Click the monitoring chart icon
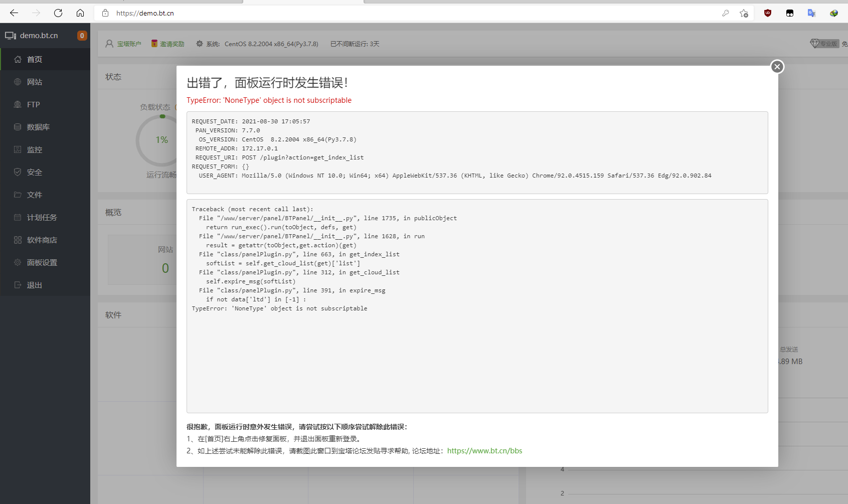Image resolution: width=848 pixels, height=504 pixels. pos(18,149)
